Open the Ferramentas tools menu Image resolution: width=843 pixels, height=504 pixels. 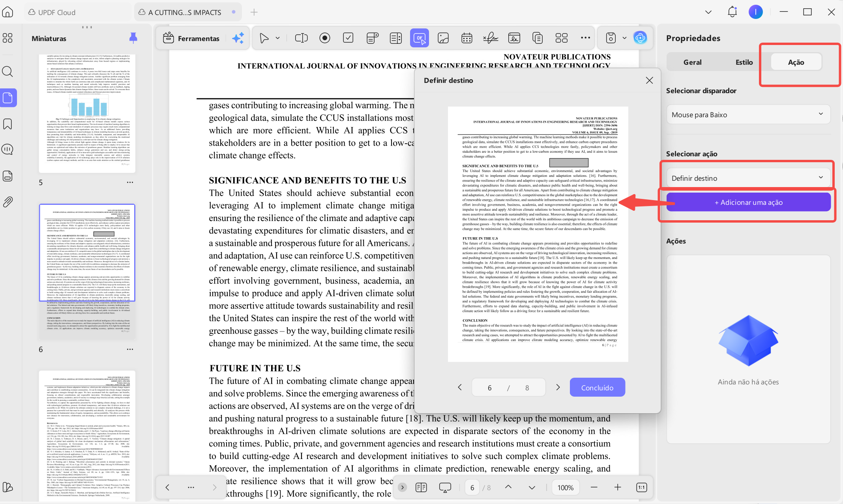coord(191,38)
